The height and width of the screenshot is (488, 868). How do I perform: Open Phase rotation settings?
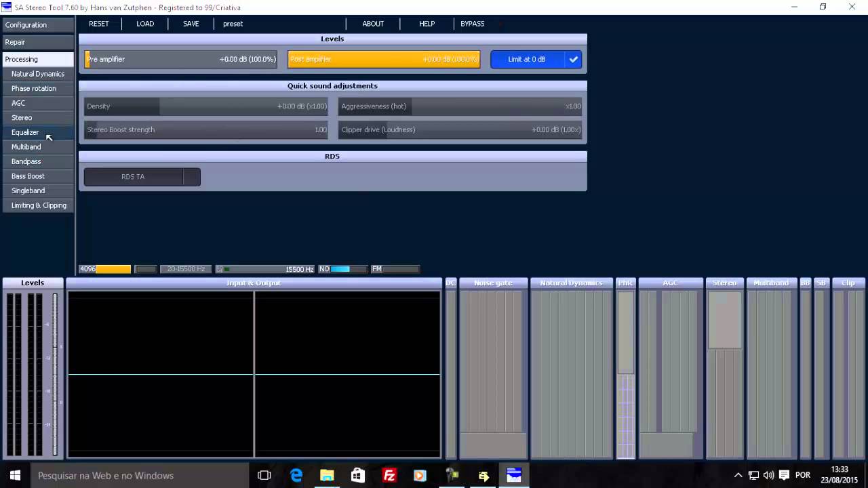click(38, 88)
